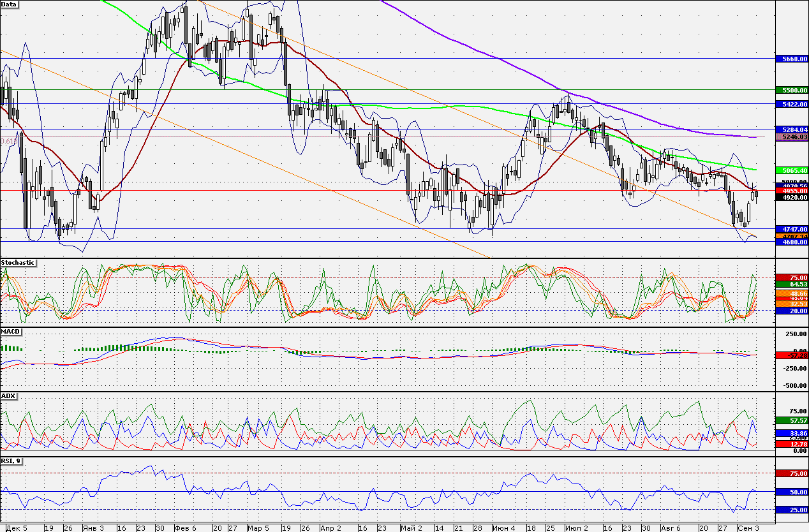Select the green 5500.00 price level tag
809x532 pixels.
click(792, 91)
